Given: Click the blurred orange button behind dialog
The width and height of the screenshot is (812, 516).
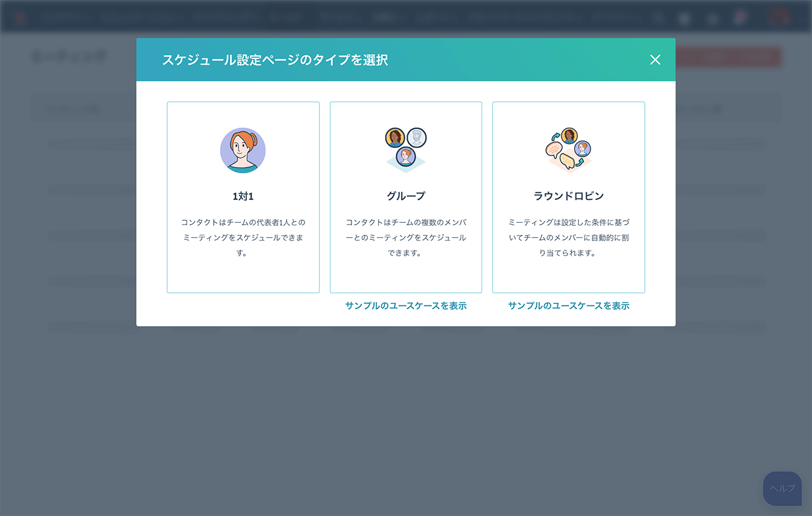Looking at the screenshot, I should (728, 57).
